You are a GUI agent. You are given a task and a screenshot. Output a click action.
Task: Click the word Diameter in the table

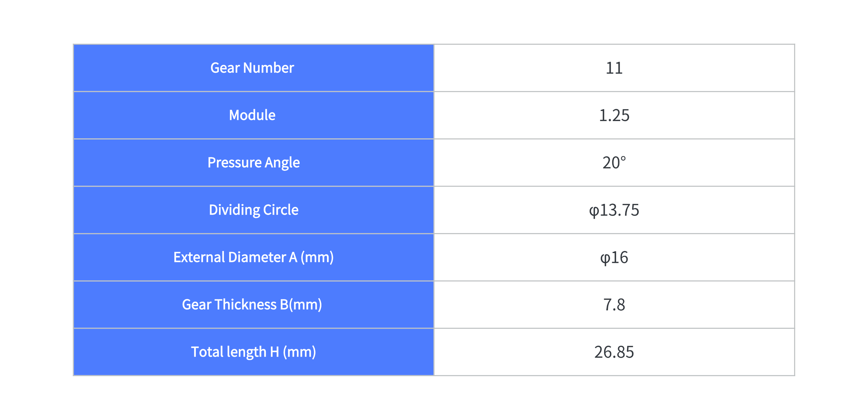257,257
